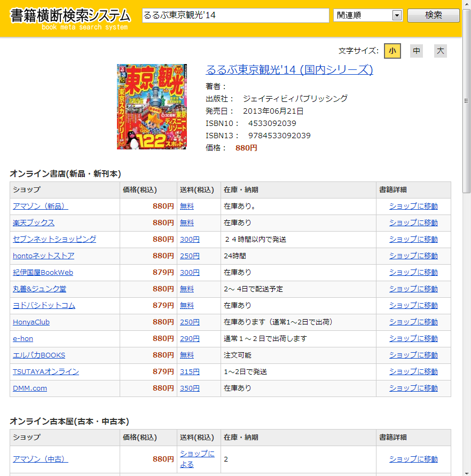Click 300円 shipping link for 紀伊国屋BookWeb
Viewport: 471px width, 476px height.
click(190, 272)
